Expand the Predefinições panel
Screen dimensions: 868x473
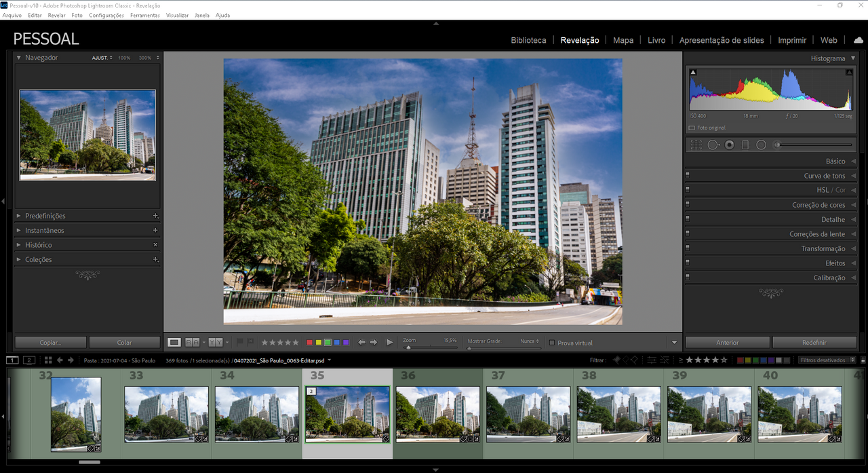tap(45, 216)
